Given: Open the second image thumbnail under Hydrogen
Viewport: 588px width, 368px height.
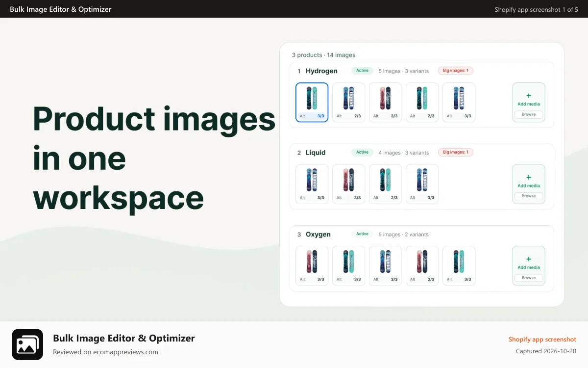Looking at the screenshot, I should [349, 102].
